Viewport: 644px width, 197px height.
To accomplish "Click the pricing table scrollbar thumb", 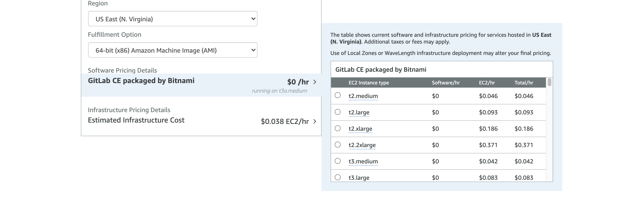I will coord(549,82).
